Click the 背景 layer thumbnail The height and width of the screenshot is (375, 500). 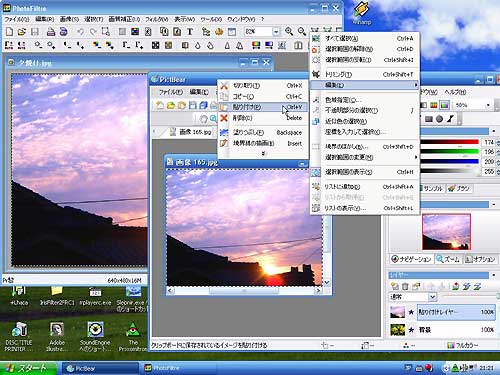(397, 330)
